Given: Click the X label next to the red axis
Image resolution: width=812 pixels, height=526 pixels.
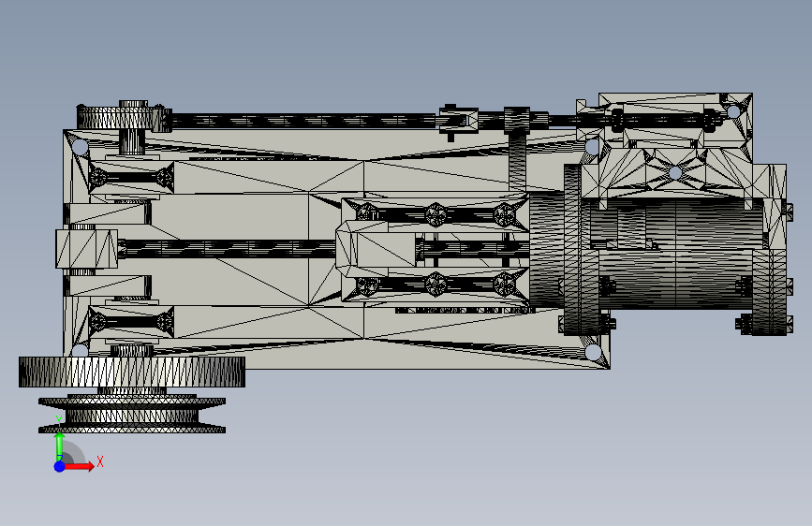Looking at the screenshot, I should pos(100,461).
